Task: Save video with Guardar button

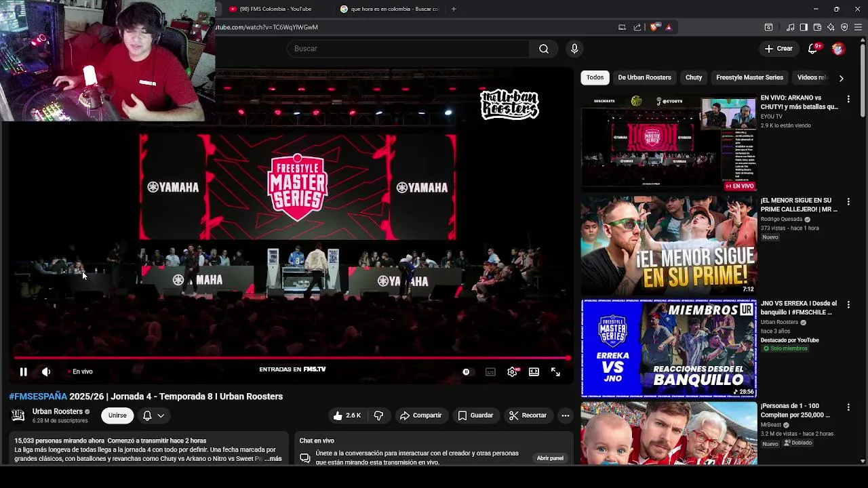Action: pos(475,415)
